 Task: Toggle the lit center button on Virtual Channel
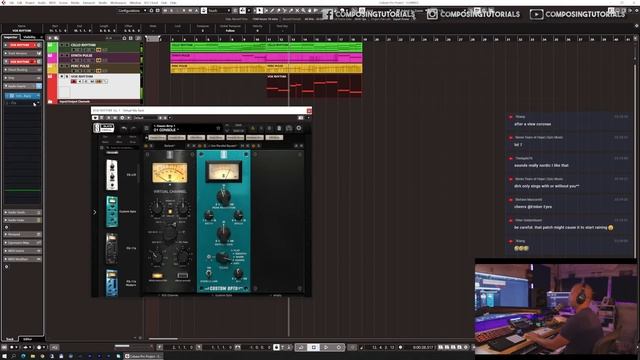click(170, 212)
